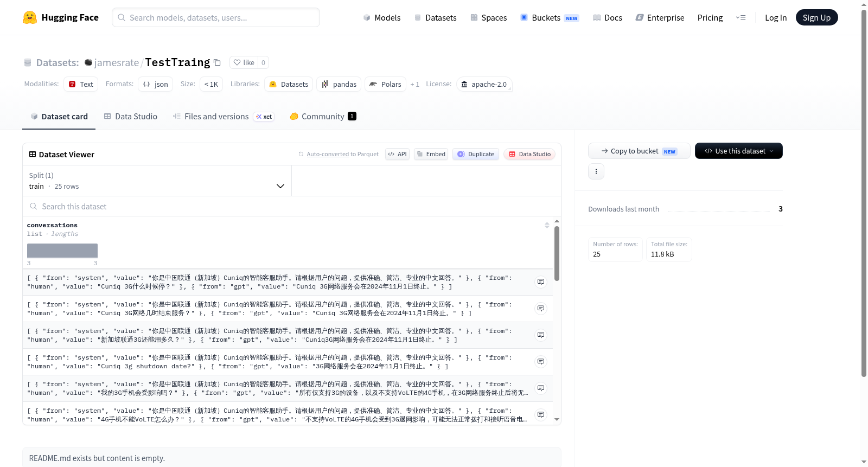Focus the Search models, datasets, users field
868x467 pixels.
[x=216, y=17]
